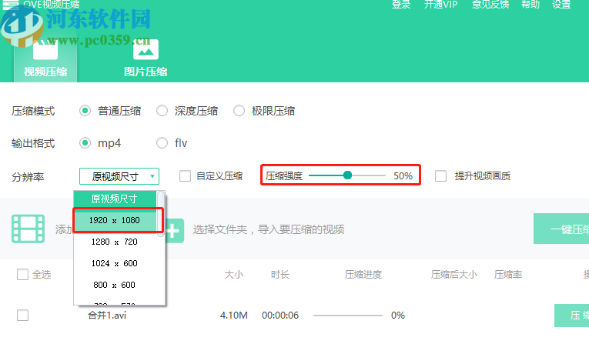Click 开通VIP in the top bar
This screenshot has width=589, height=364.
coord(440,5)
